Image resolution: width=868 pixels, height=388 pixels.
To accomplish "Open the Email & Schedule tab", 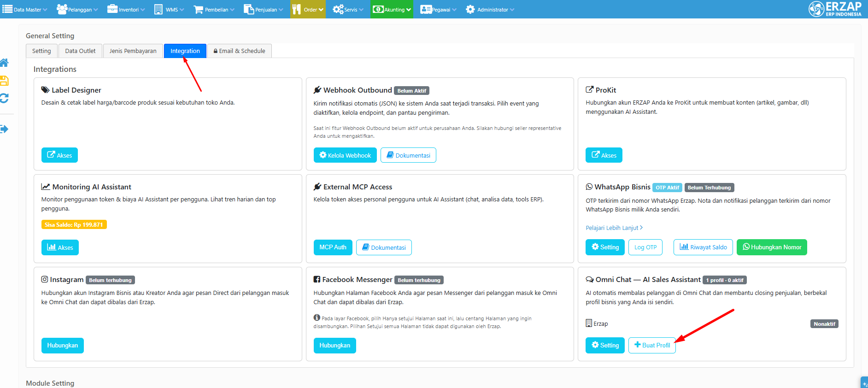I will point(240,51).
